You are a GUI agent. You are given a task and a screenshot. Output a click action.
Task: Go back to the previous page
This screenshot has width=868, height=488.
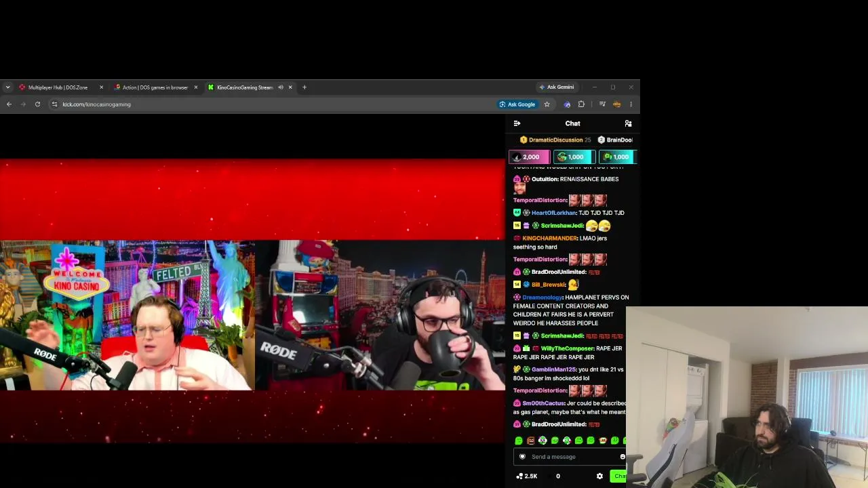[9, 104]
